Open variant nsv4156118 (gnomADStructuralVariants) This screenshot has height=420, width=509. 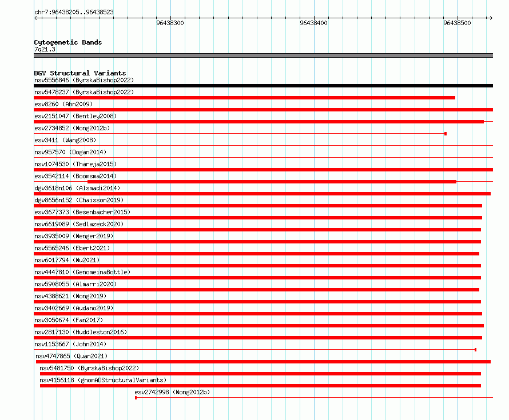(103, 380)
